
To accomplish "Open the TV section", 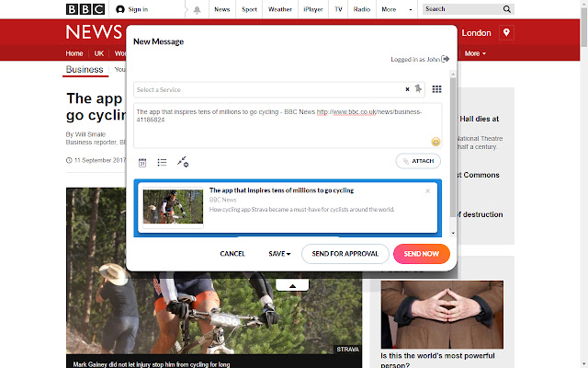I will pyautogui.click(x=338, y=9).
